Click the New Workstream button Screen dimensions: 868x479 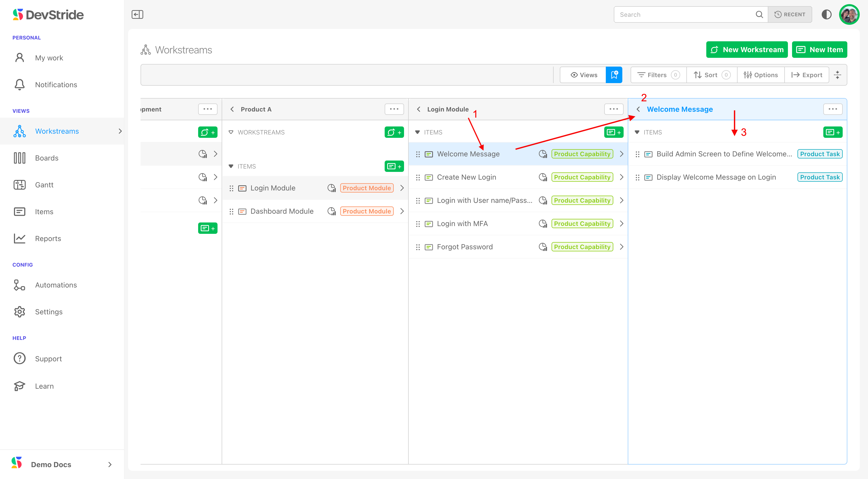(747, 50)
